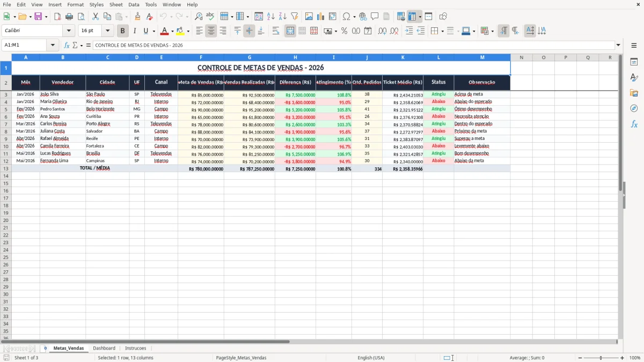Viewport: 644px width, 362px height.
Task: Click the Sort Descending icon
Action: [x=283, y=17]
